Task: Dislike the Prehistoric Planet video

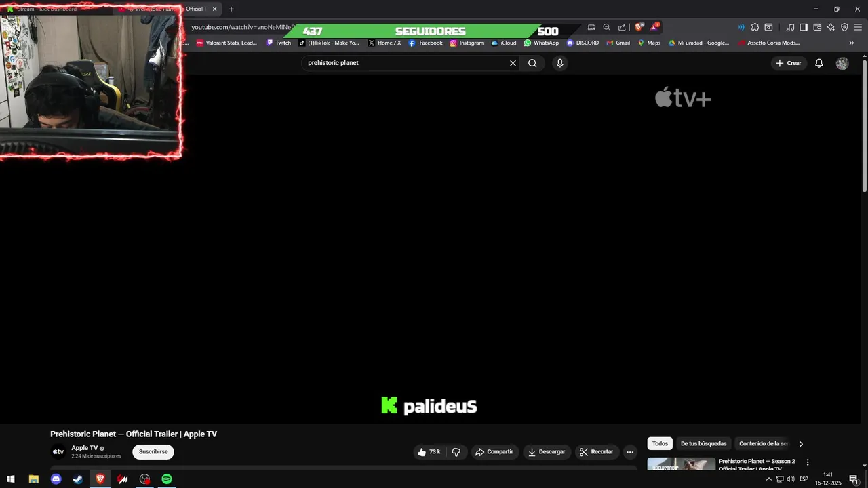Action: click(456, 452)
